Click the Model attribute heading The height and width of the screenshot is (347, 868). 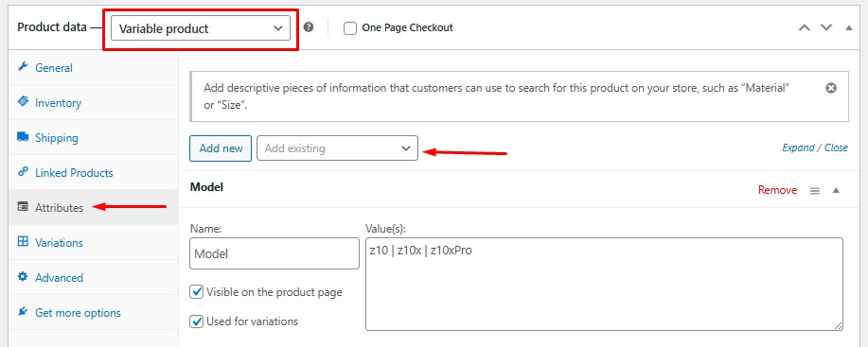pos(206,187)
